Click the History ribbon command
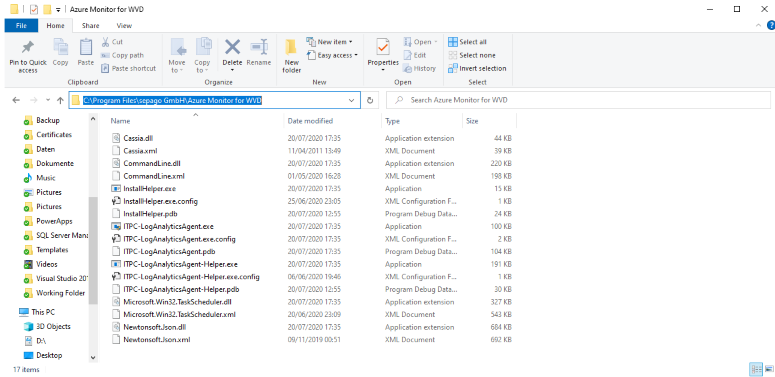Viewport: 775px width, 377px height. coord(420,69)
